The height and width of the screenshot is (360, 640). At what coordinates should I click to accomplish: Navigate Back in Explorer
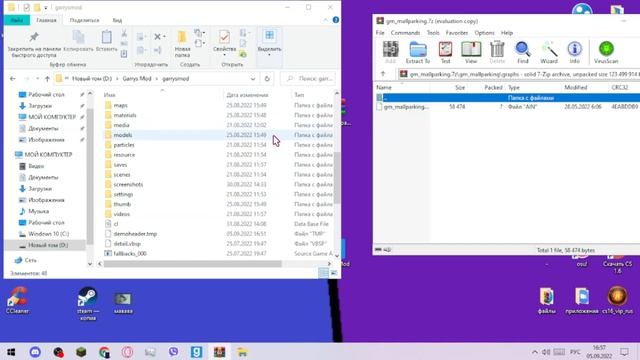[13, 78]
